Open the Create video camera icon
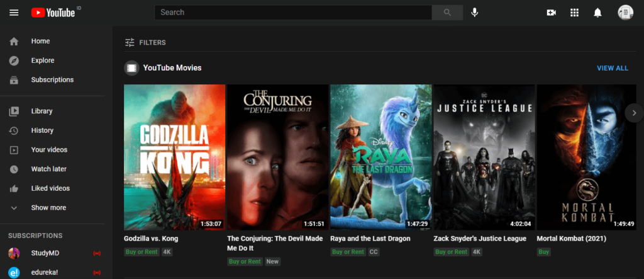The image size is (644, 279). (551, 13)
